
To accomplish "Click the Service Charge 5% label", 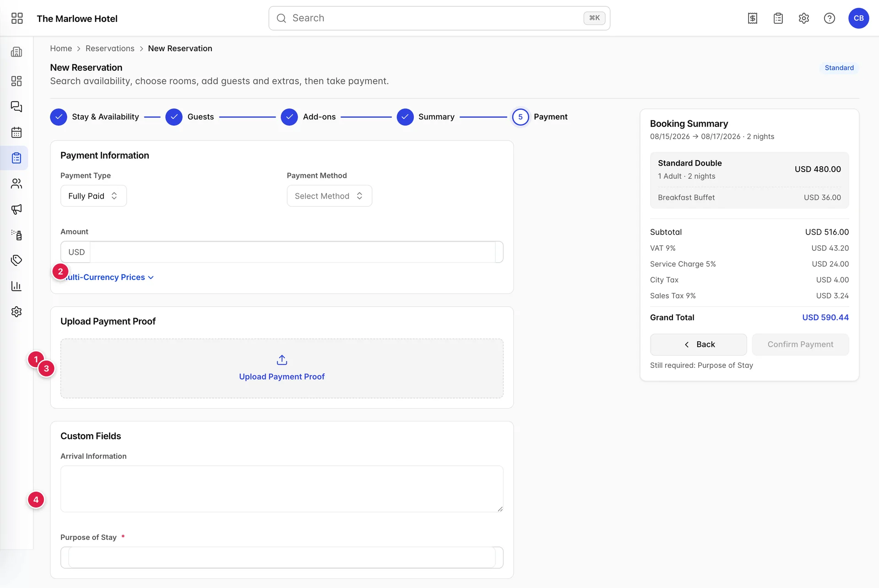I will pyautogui.click(x=683, y=264).
